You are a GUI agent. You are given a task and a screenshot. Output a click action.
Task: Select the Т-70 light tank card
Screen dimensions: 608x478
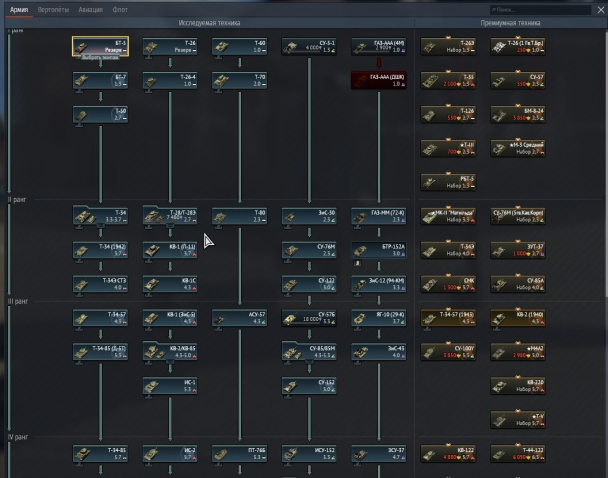(239, 80)
